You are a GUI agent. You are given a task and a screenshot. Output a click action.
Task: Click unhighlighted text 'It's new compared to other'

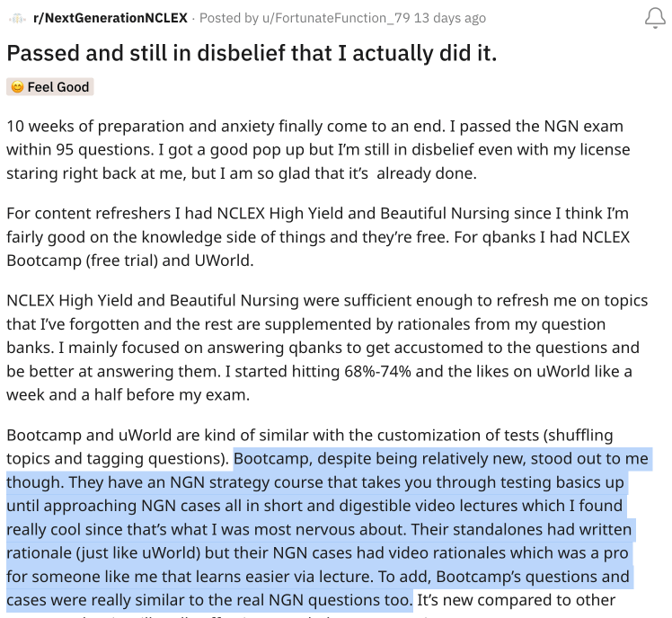click(x=516, y=600)
